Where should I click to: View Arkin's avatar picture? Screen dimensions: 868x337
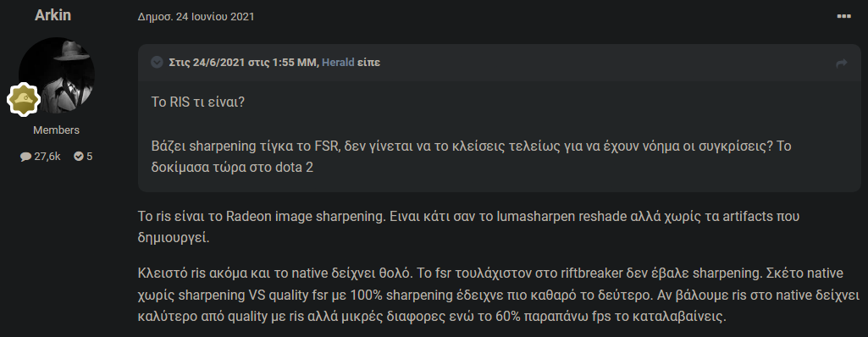(57, 75)
